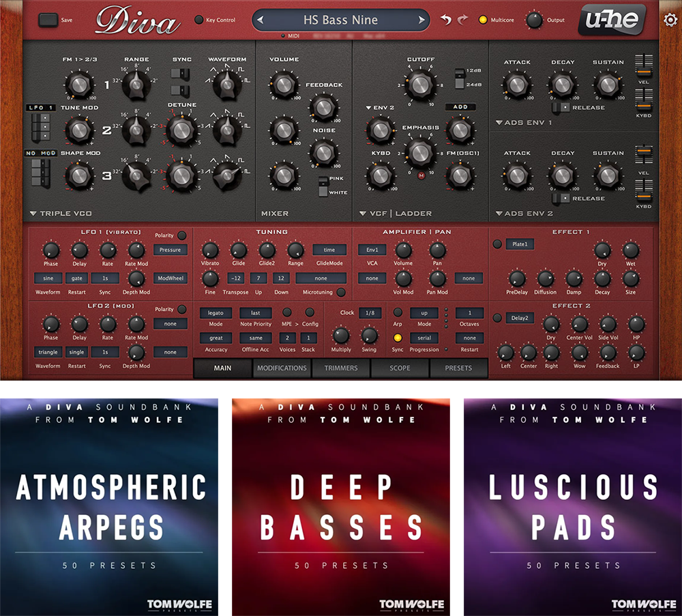Open settings with the gear icon
This screenshot has width=682, height=616.
point(670,20)
